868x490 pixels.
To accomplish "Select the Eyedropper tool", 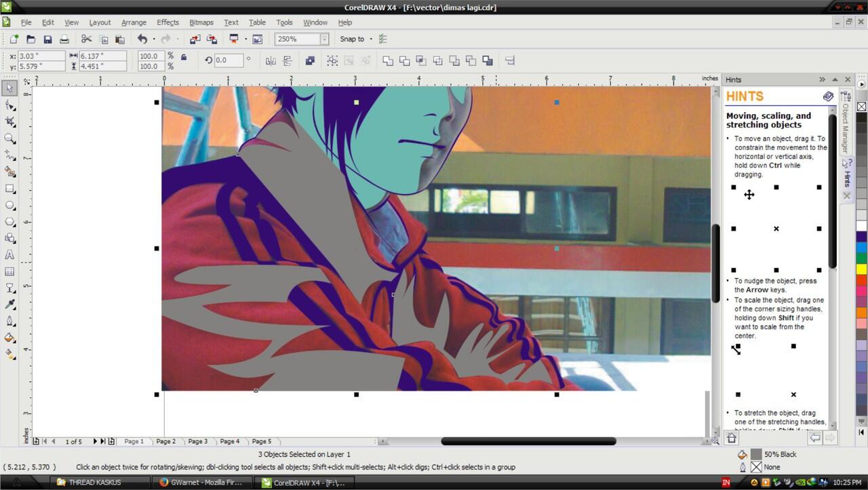I will (x=9, y=305).
